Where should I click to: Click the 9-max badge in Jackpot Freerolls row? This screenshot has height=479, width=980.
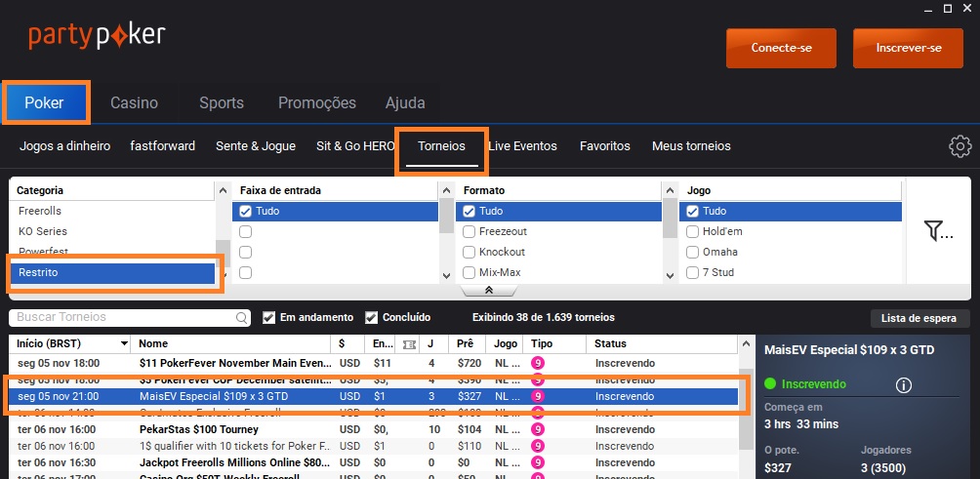(x=538, y=462)
